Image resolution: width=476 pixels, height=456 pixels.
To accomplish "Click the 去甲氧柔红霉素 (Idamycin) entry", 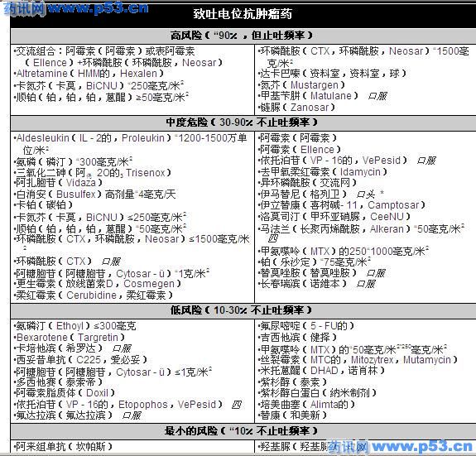I will click(323, 172).
